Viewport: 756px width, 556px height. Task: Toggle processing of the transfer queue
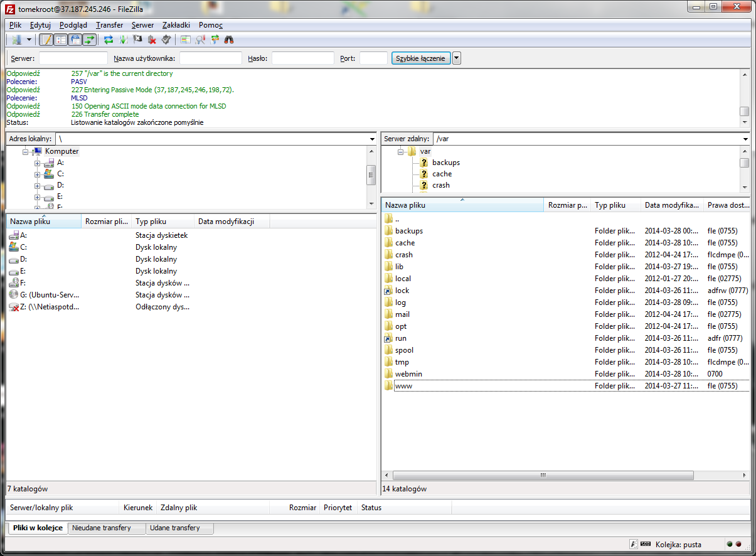point(123,40)
